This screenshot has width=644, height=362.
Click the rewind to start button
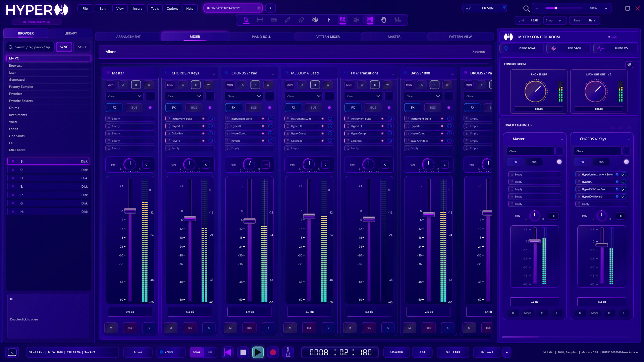[x=228, y=352]
